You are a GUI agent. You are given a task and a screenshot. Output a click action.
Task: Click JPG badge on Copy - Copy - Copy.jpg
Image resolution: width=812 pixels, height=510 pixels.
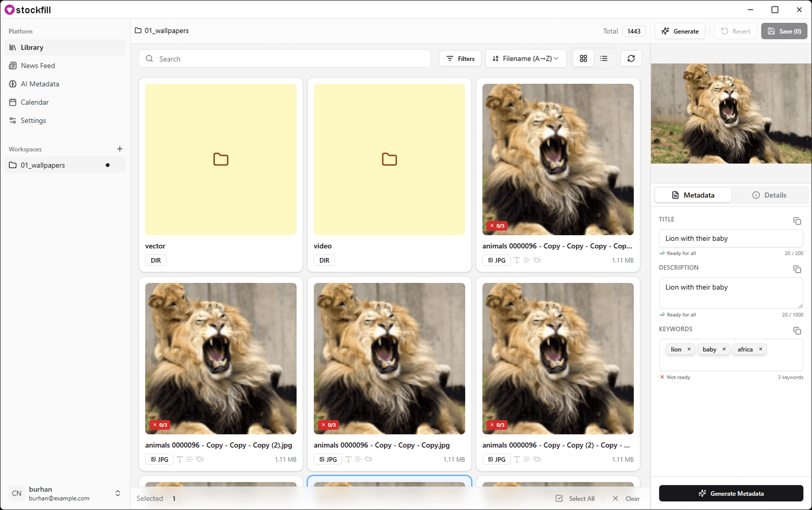click(x=328, y=459)
